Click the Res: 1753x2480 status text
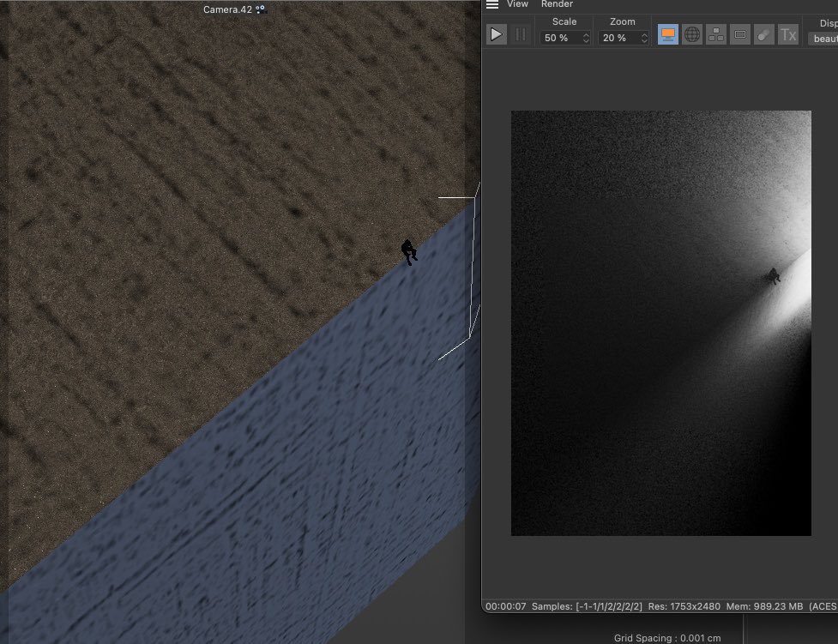This screenshot has height=644, width=838. coord(684,606)
